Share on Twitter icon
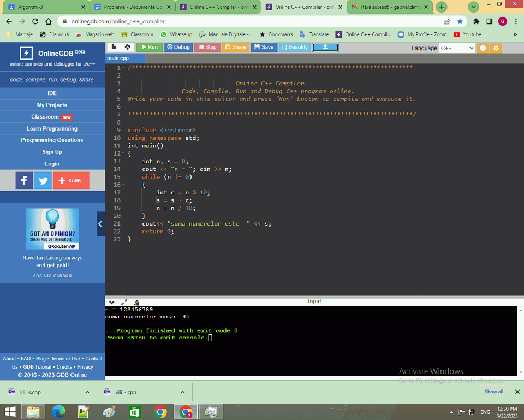This screenshot has height=420, width=524. point(43,180)
